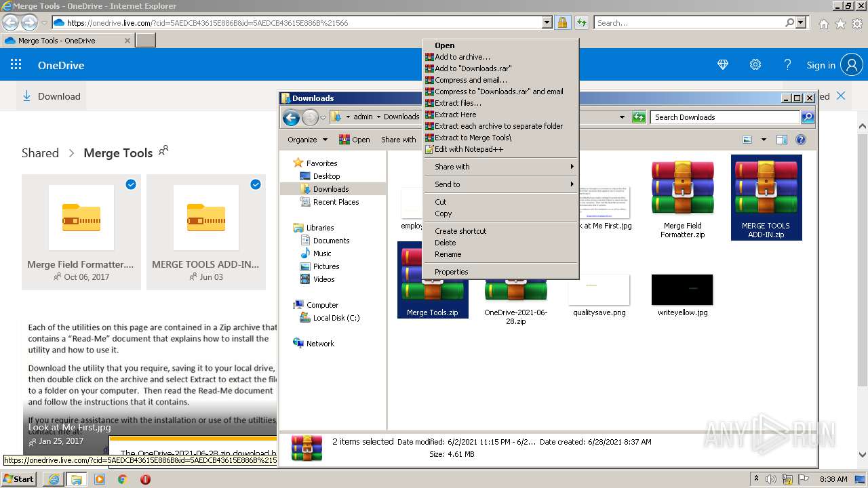This screenshot has width=868, height=488.
Task: Open the change view dropdown arrow
Action: 764,140
